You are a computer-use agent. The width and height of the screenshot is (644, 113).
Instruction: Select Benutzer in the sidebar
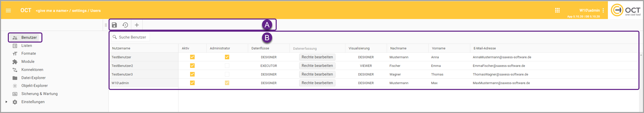pos(29,37)
